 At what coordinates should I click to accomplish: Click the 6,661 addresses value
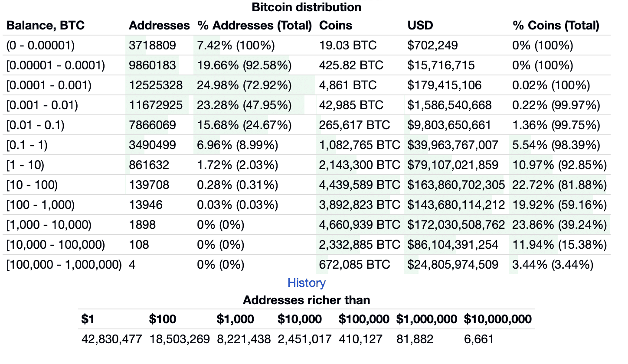[479, 339]
